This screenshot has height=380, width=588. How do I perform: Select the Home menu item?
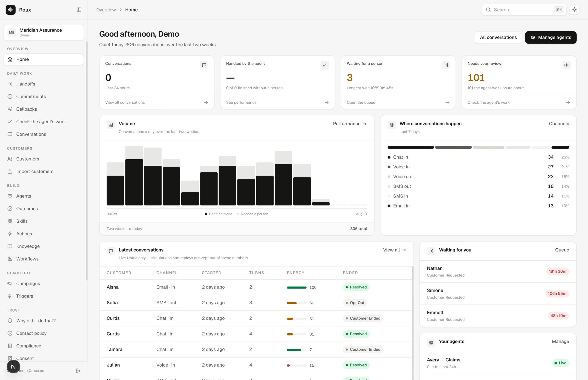pos(44,59)
